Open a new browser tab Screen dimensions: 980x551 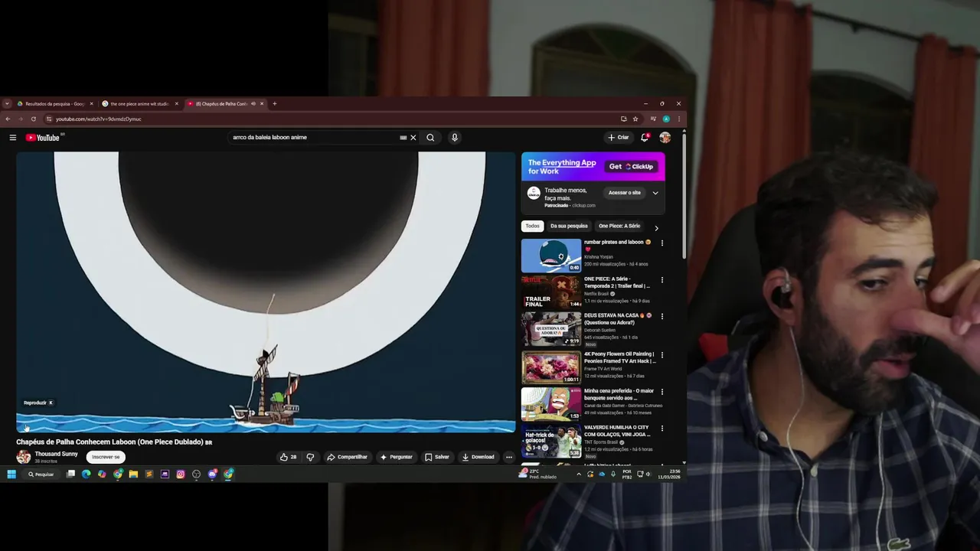[275, 103]
